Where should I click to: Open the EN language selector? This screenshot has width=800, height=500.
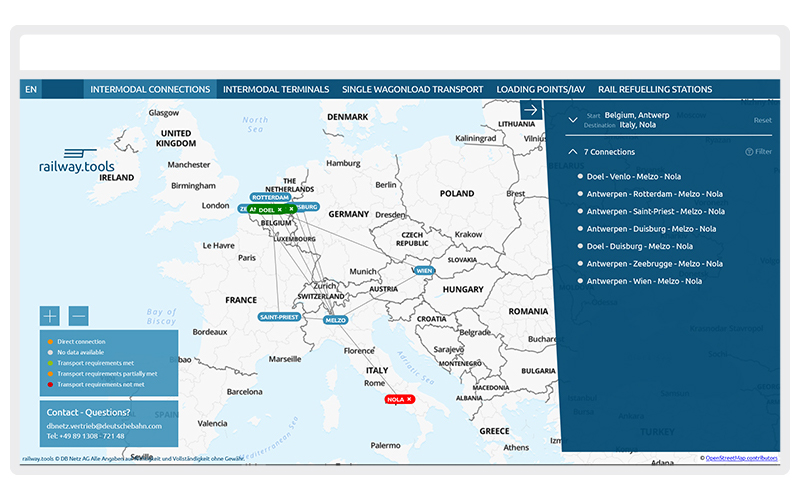coord(31,89)
